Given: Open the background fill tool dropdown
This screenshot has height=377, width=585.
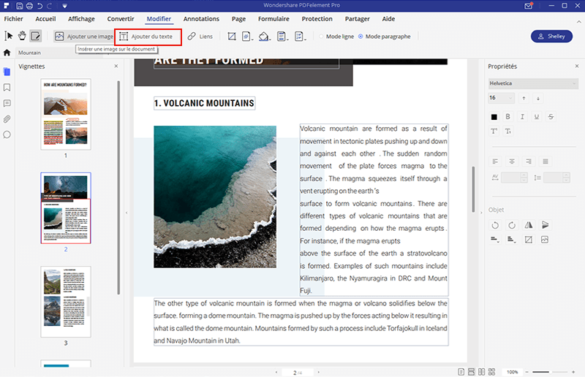Looking at the screenshot, I should (264, 36).
